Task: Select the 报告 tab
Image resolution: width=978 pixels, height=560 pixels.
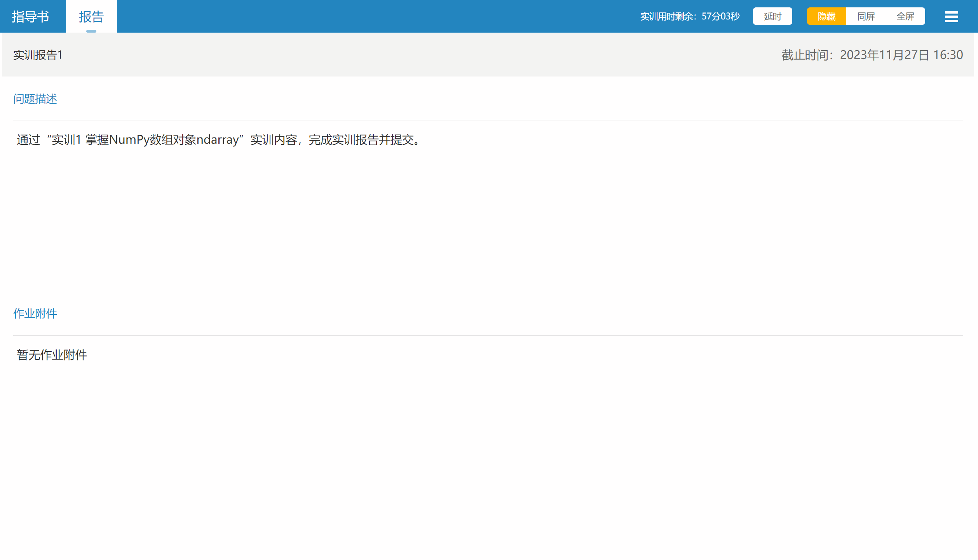Action: 91,17
